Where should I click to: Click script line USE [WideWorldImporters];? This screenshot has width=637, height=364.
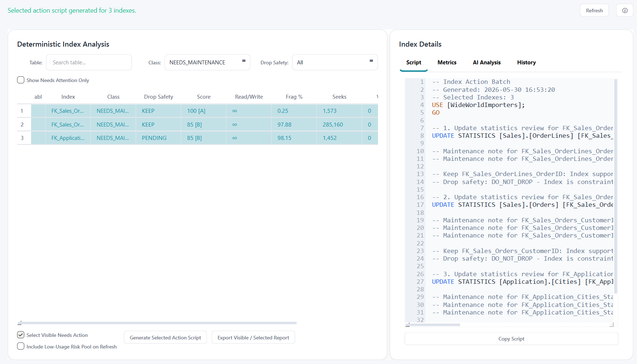pyautogui.click(x=478, y=105)
